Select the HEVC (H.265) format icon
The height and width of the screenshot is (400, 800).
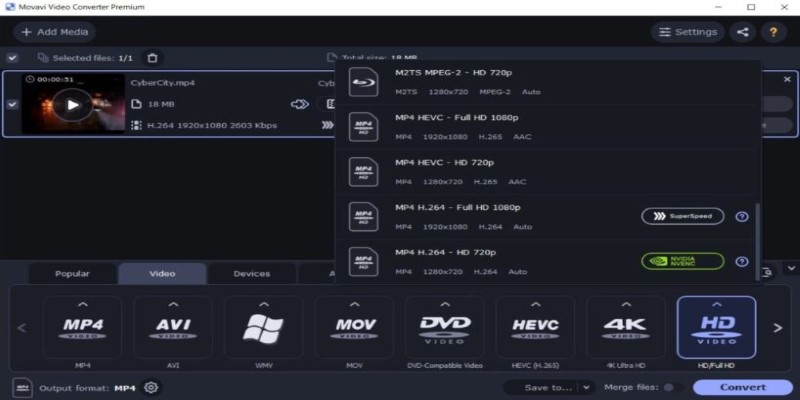pos(535,327)
